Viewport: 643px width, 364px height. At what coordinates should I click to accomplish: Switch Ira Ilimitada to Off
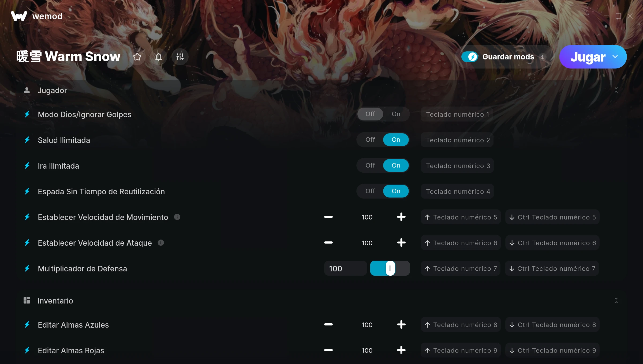(x=370, y=165)
